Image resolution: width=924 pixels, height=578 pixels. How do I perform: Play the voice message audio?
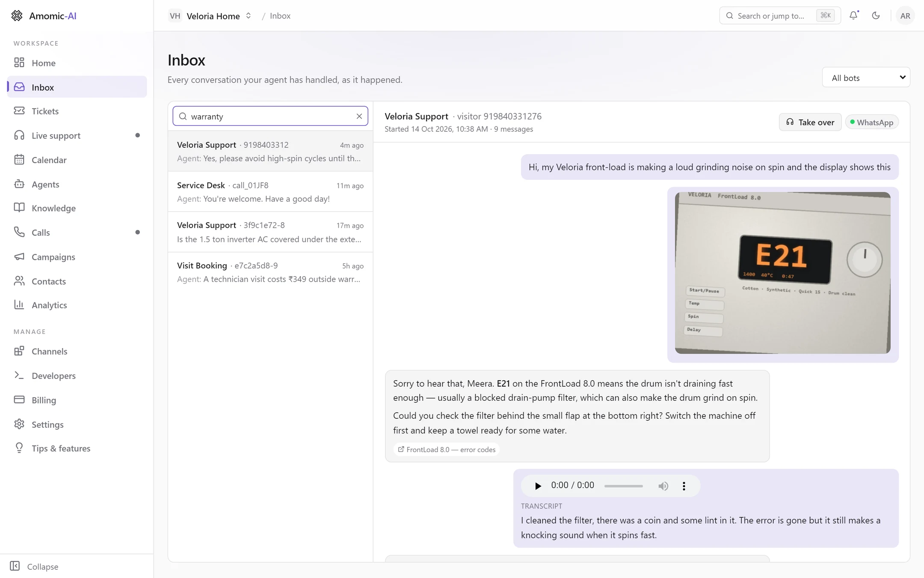click(x=538, y=486)
